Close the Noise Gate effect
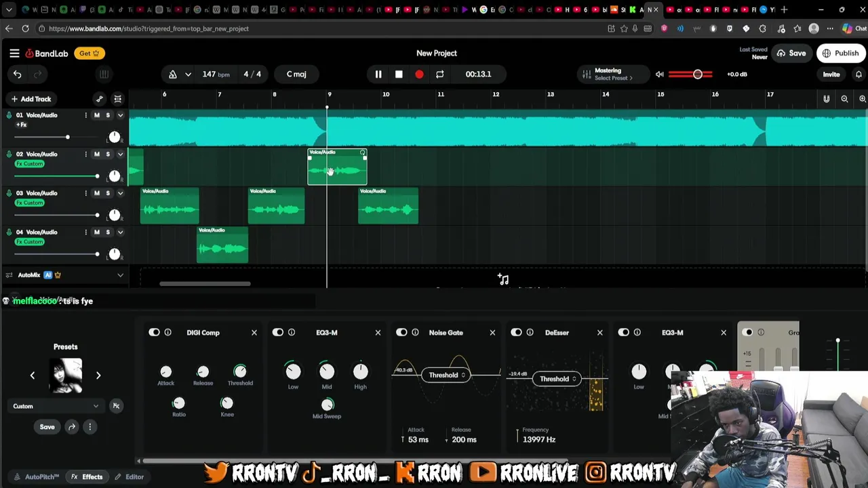Screen dimensions: 868x488 [492, 333]
